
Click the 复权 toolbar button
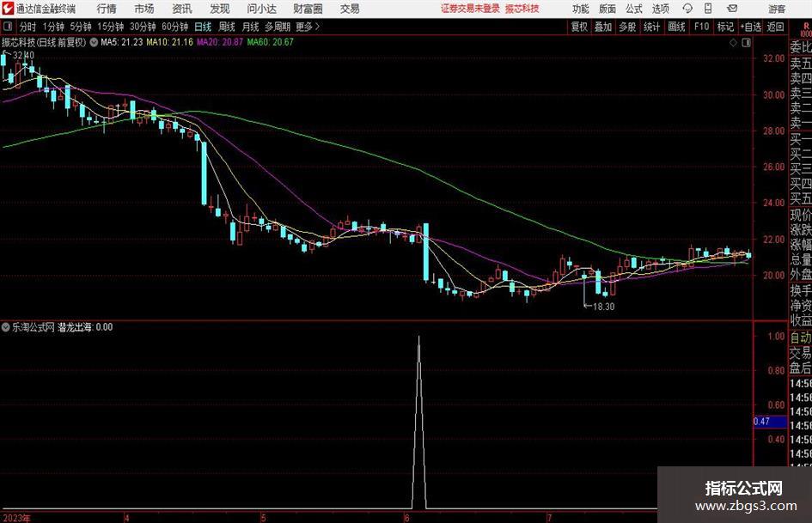pos(579,27)
